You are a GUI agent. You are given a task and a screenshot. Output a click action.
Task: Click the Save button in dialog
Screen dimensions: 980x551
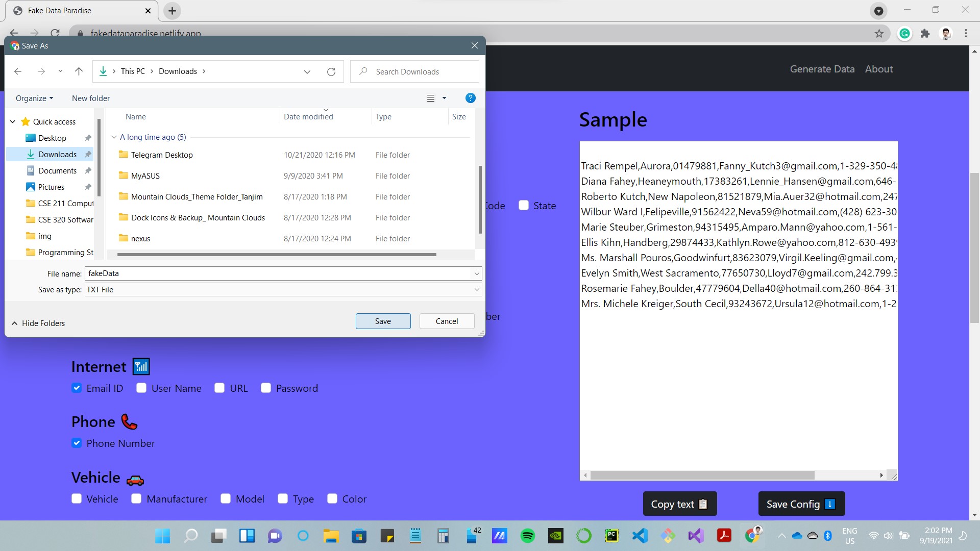383,321
